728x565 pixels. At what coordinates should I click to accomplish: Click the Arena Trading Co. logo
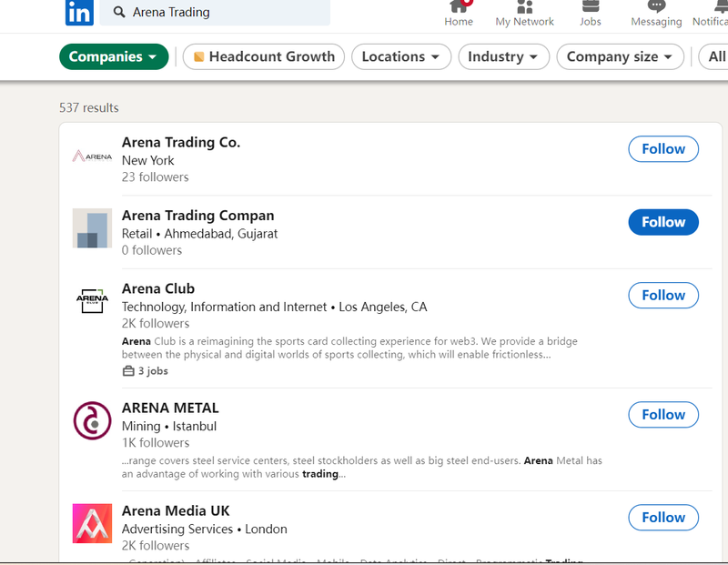point(92,156)
